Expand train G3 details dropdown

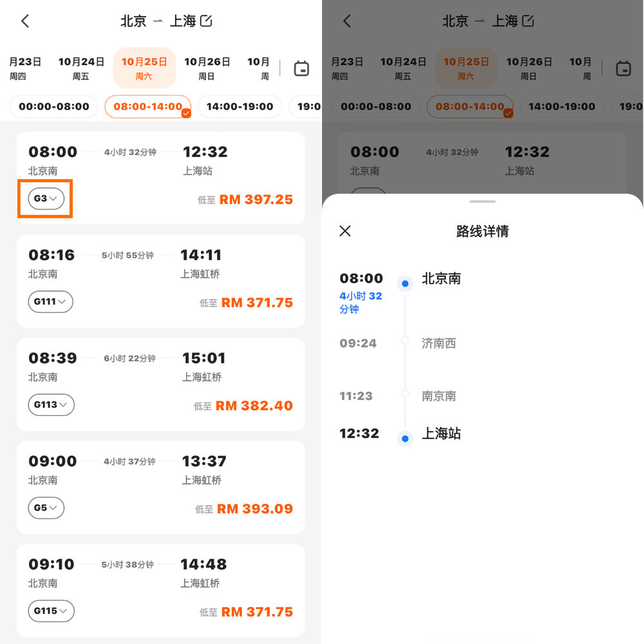(x=44, y=199)
